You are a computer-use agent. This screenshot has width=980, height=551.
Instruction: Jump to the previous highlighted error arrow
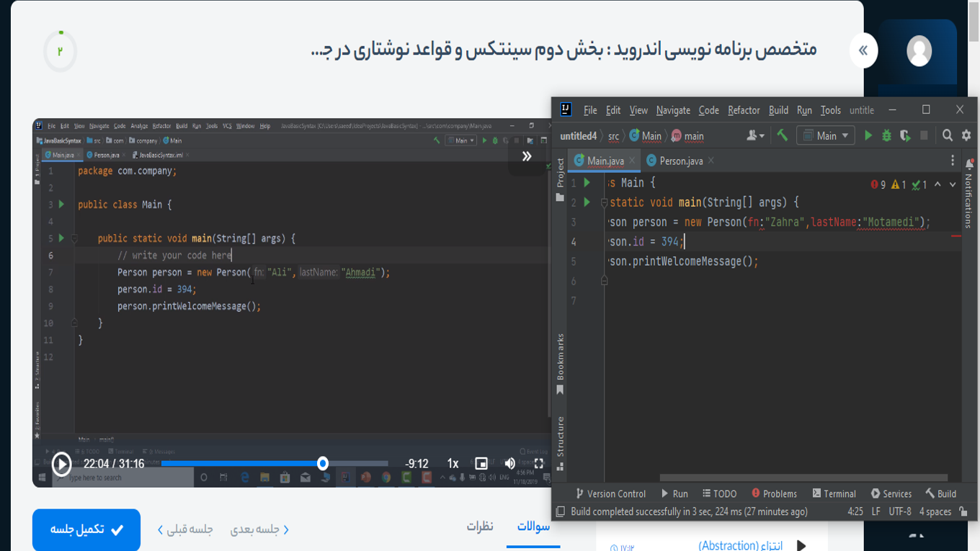click(x=937, y=184)
